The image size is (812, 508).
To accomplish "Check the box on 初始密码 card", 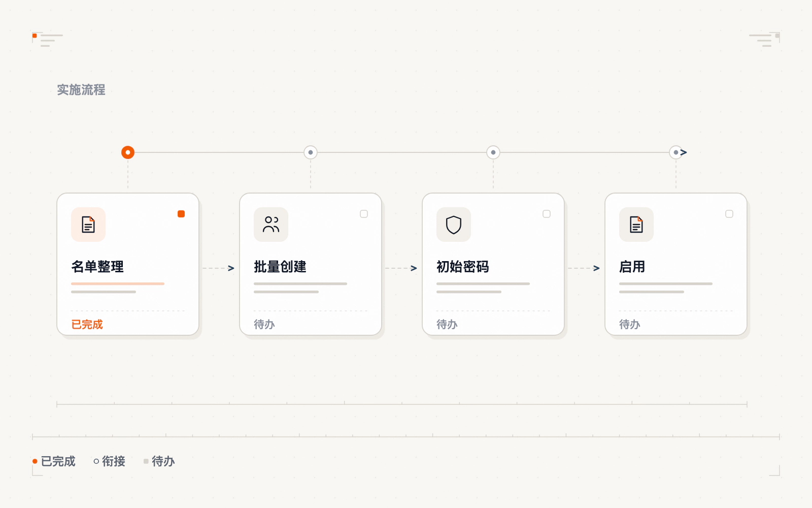I will 547,214.
